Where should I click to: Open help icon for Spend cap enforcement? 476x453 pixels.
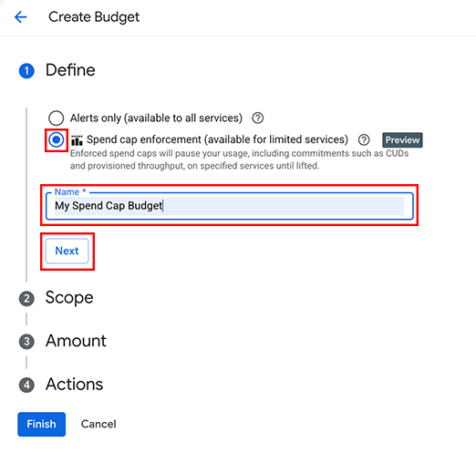364,139
